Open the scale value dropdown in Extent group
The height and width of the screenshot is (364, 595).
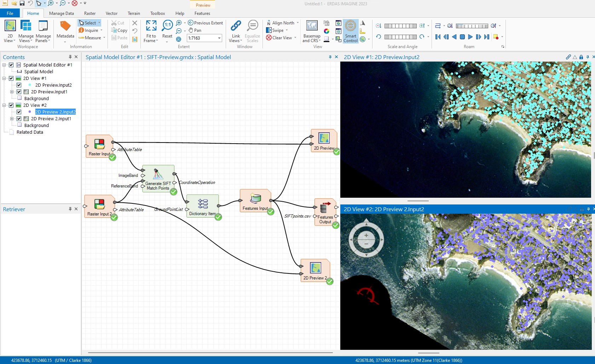(x=219, y=38)
